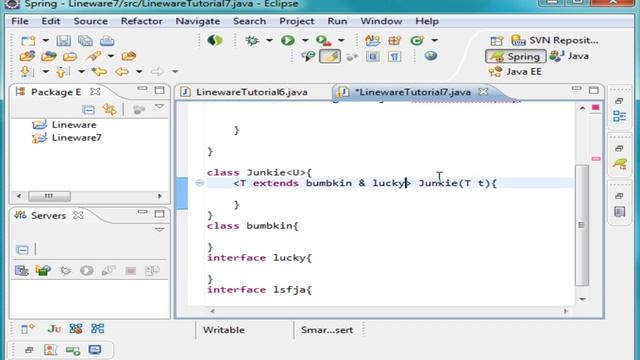640x360 pixels.
Task: Open the New file dropdown arrow
Action: (x=45, y=40)
